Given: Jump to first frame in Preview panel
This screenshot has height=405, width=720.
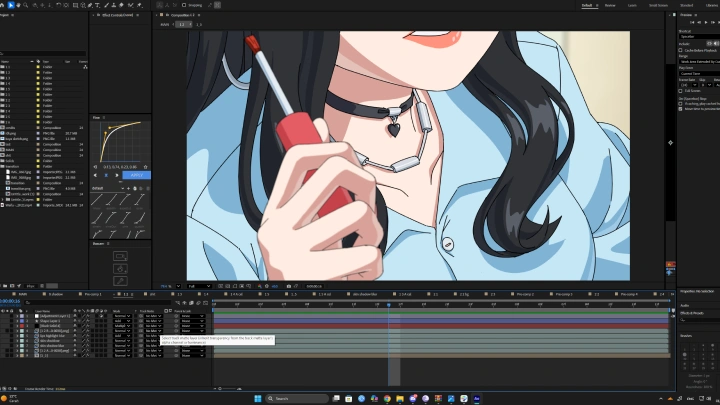Looking at the screenshot, I should [692, 22].
